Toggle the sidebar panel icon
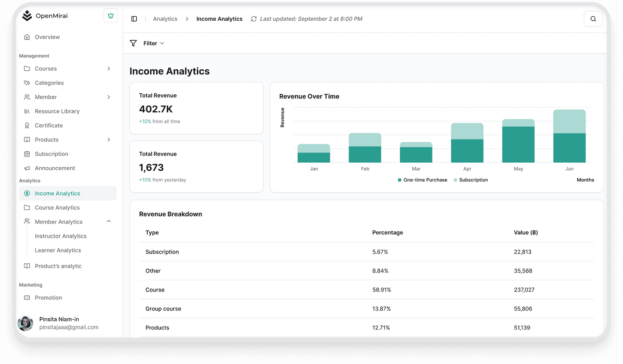623x364 pixels. pyautogui.click(x=134, y=19)
